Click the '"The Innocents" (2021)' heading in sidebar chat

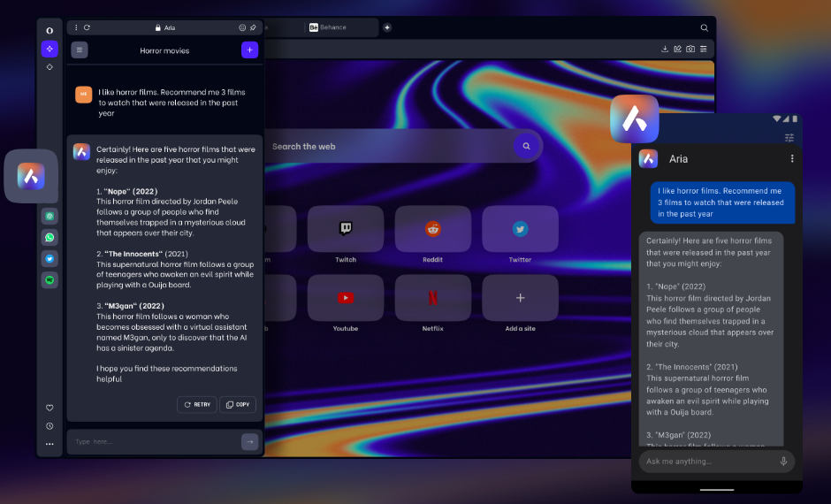tap(142, 254)
